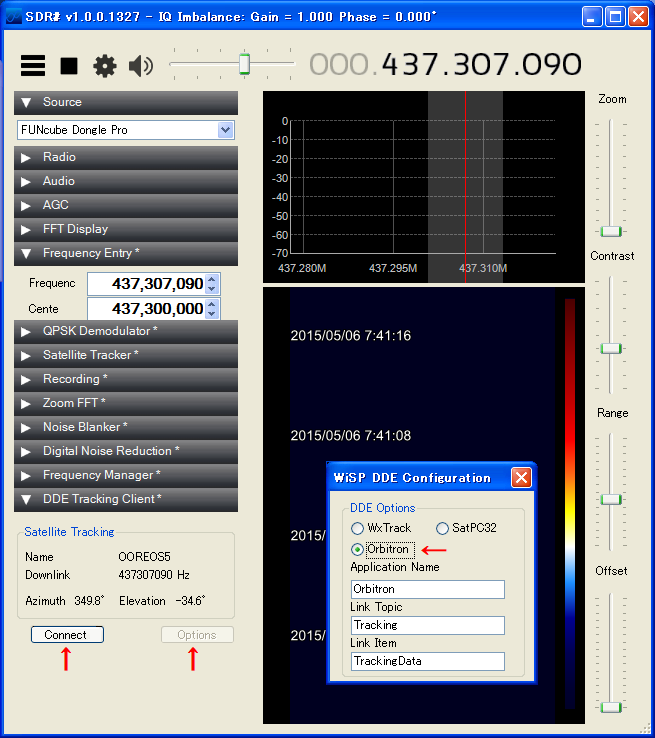
Task: Expand the Frequency Manager panel
Action: click(126, 475)
